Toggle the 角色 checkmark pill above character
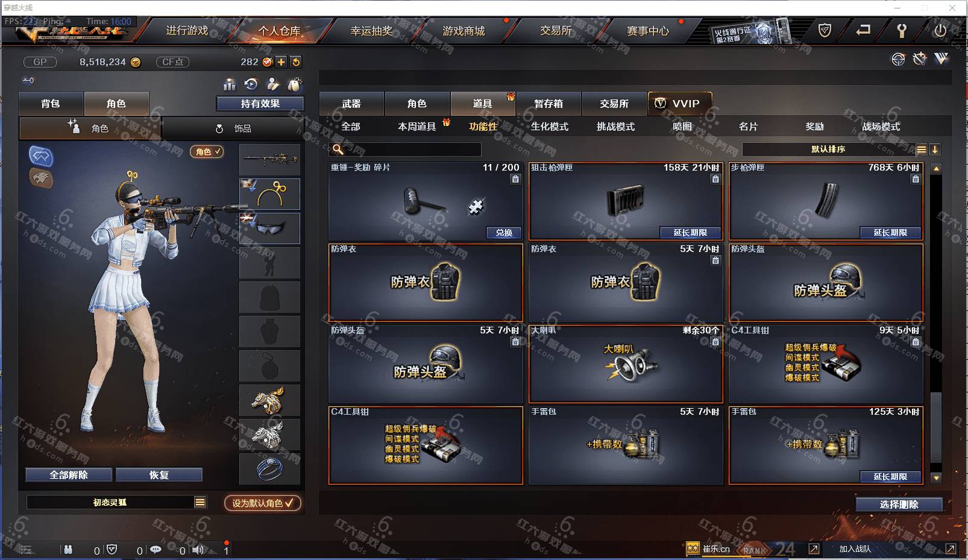968x560 pixels. pos(207,152)
